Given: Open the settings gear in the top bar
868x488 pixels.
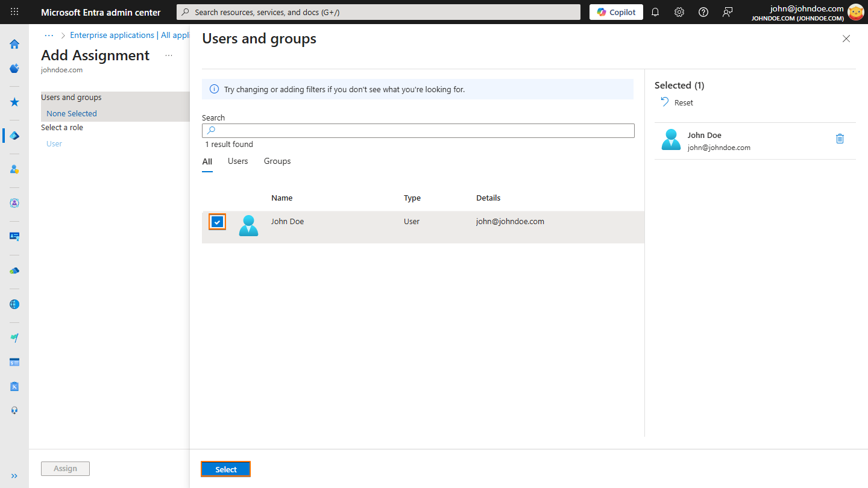Looking at the screenshot, I should (679, 11).
